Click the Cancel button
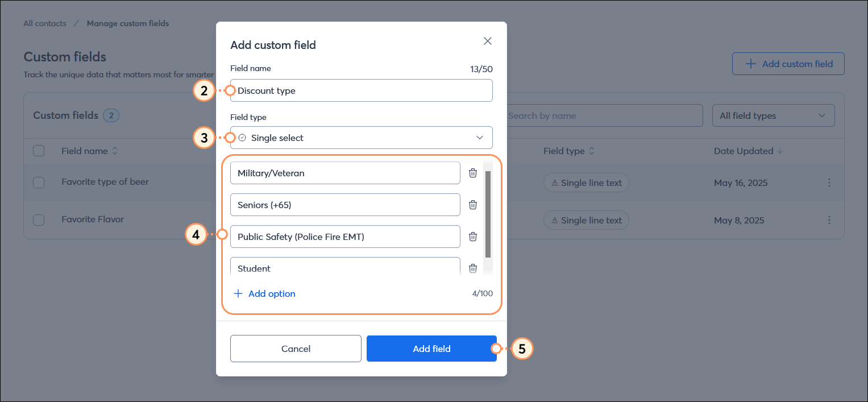This screenshot has height=402, width=868. 296,349
